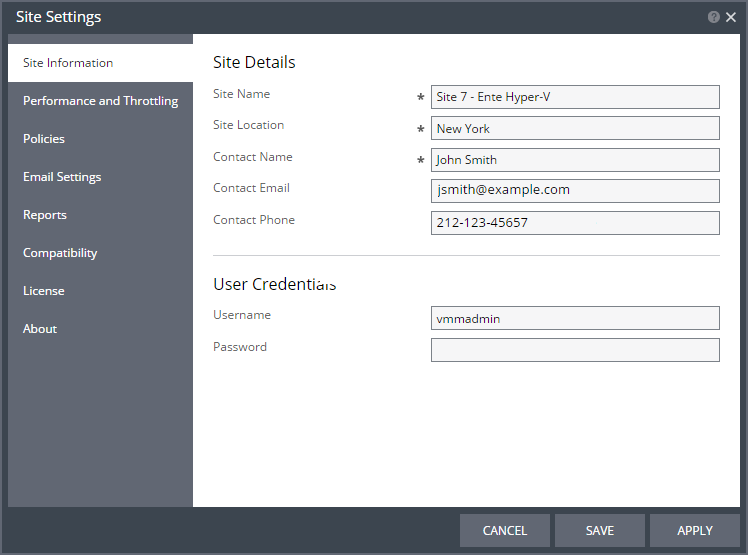Click the Contact Phone field
This screenshot has width=748, height=555.
[x=575, y=223]
